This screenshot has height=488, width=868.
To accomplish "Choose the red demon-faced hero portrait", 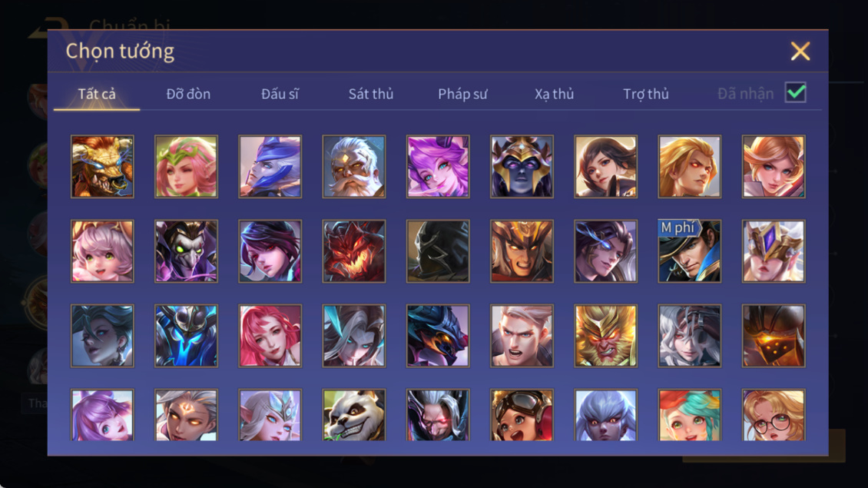I will tap(354, 251).
